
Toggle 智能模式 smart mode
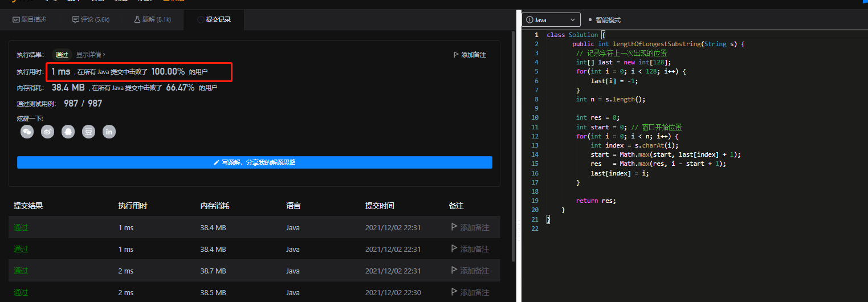click(605, 20)
